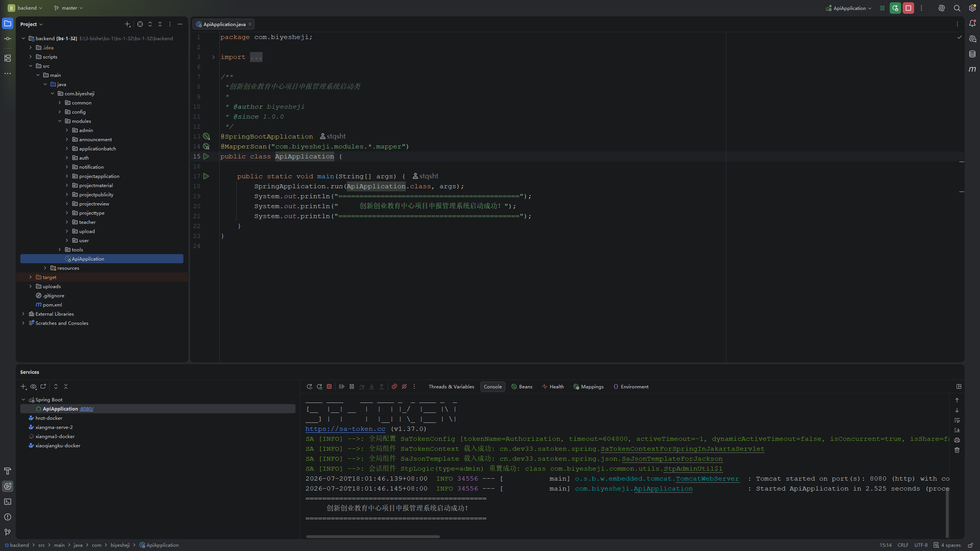
Task: Expand the .idea folder
Action: pyautogui.click(x=31, y=47)
